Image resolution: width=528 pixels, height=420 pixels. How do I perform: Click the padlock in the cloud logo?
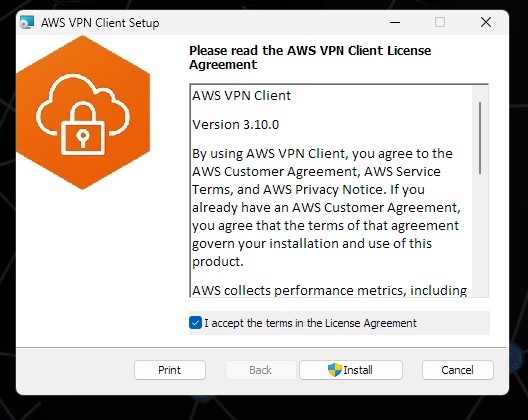[83, 128]
